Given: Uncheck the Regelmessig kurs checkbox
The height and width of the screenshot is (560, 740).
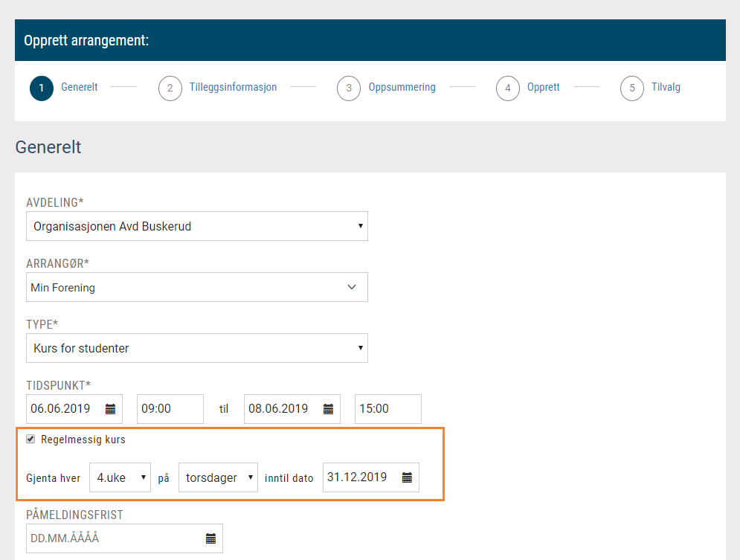Looking at the screenshot, I should (30, 440).
